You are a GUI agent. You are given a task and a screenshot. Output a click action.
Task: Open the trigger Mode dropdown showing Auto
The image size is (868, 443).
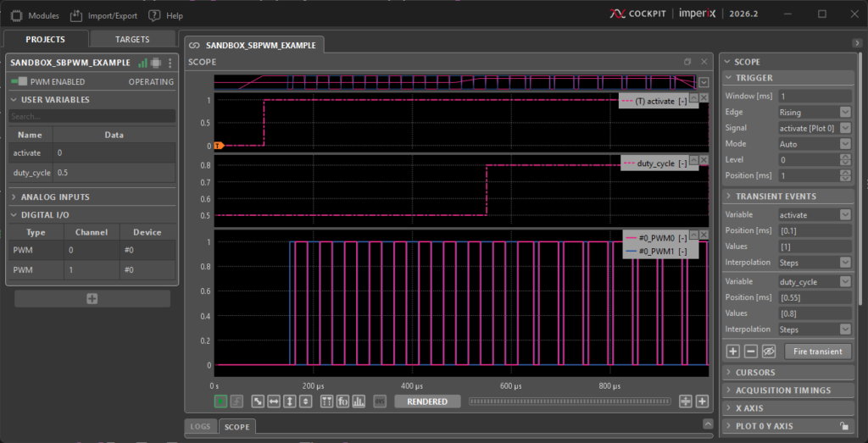814,144
